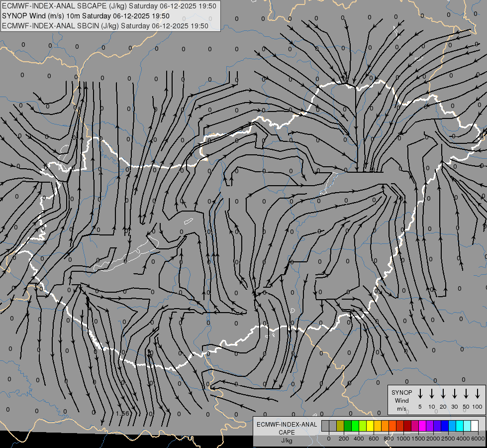This screenshot has height=448, width=487.
Task: Select the olive CAPE legend swatch
Action: point(340,426)
